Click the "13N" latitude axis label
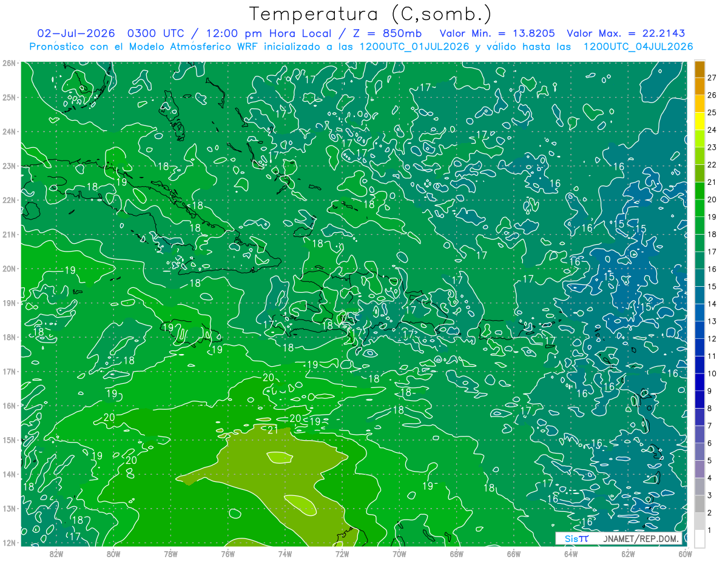 [9, 508]
